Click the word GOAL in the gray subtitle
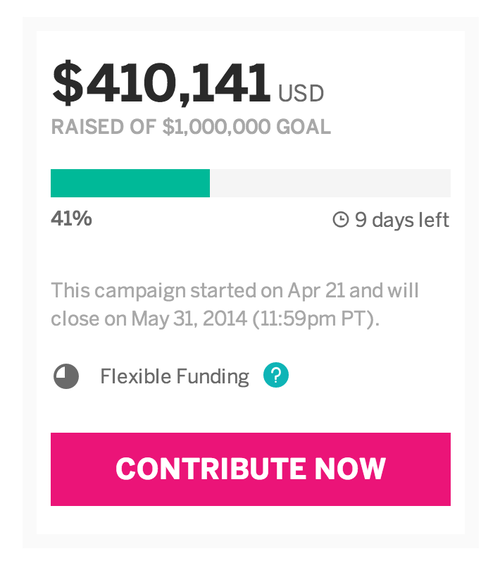The image size is (500, 568). [304, 127]
